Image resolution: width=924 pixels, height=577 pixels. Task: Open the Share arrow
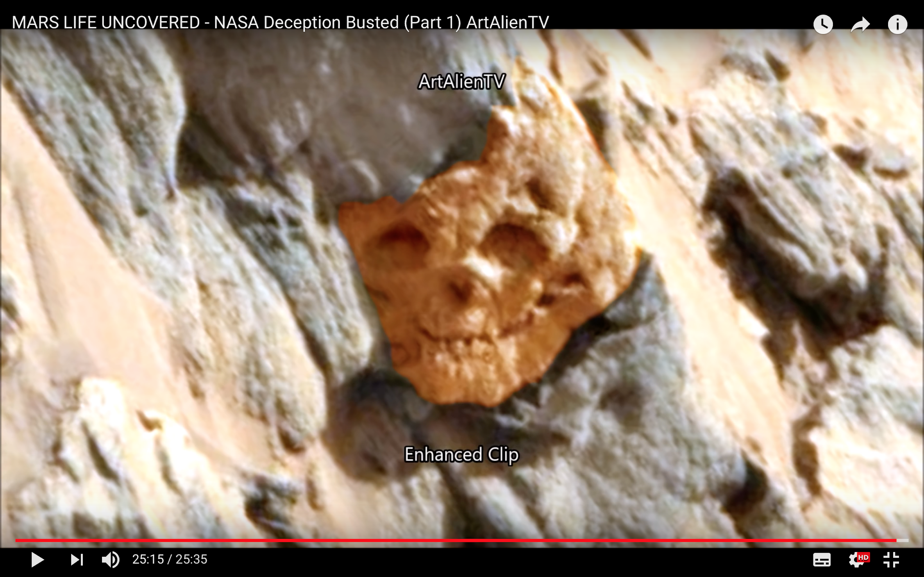(x=860, y=25)
